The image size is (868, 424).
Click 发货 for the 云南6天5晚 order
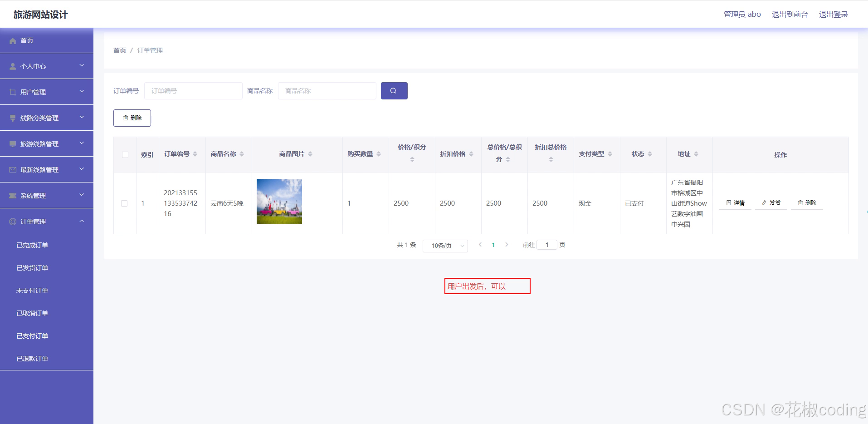(771, 203)
